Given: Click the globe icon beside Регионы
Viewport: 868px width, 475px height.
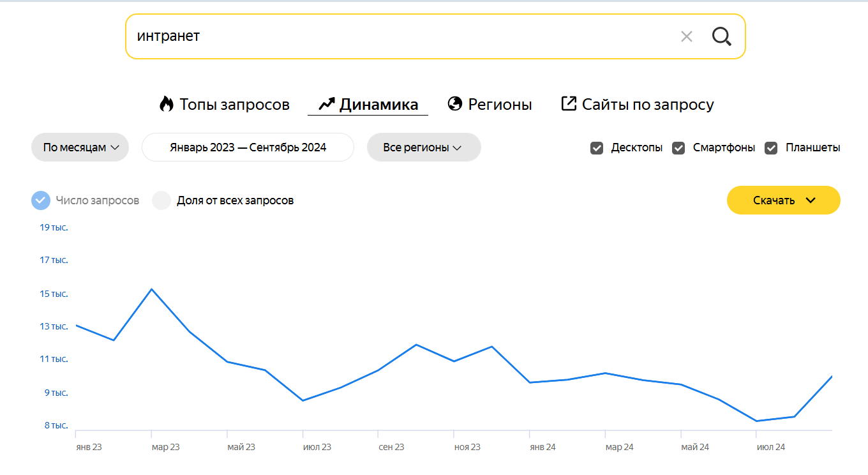Looking at the screenshot, I should point(455,103).
